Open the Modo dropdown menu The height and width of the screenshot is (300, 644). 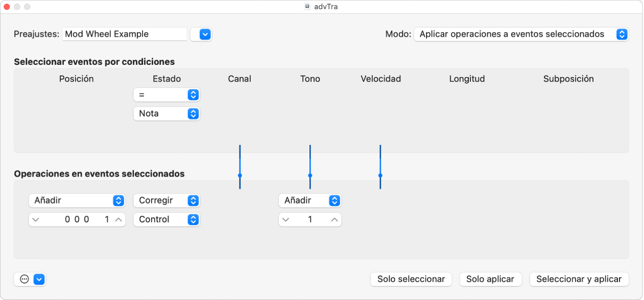point(521,34)
